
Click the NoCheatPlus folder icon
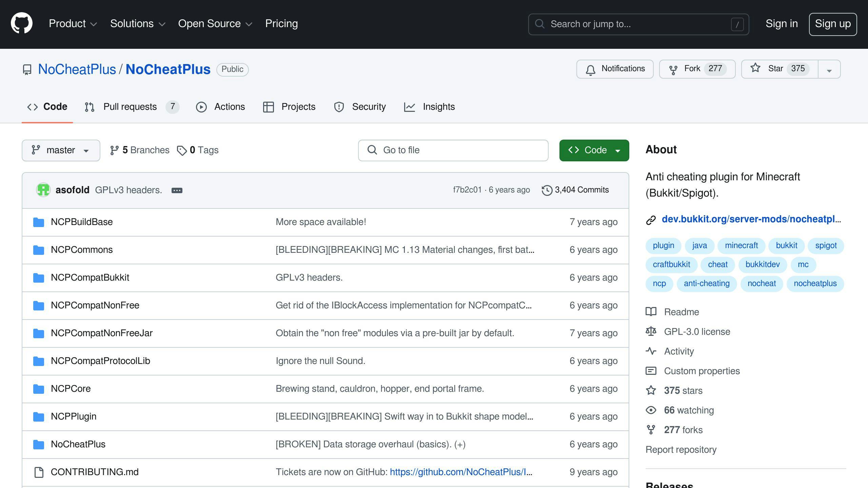(x=39, y=445)
